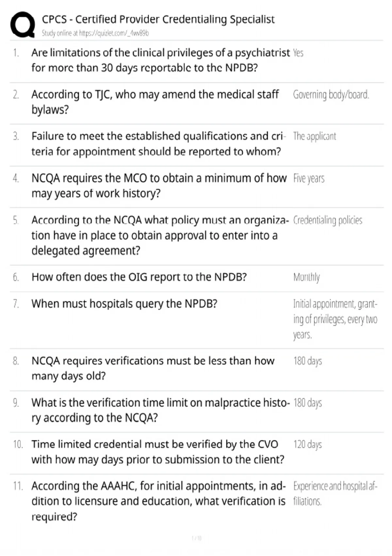Click the '180 days' answer for question 8
This screenshot has width=392, height=556.
pos(307,361)
